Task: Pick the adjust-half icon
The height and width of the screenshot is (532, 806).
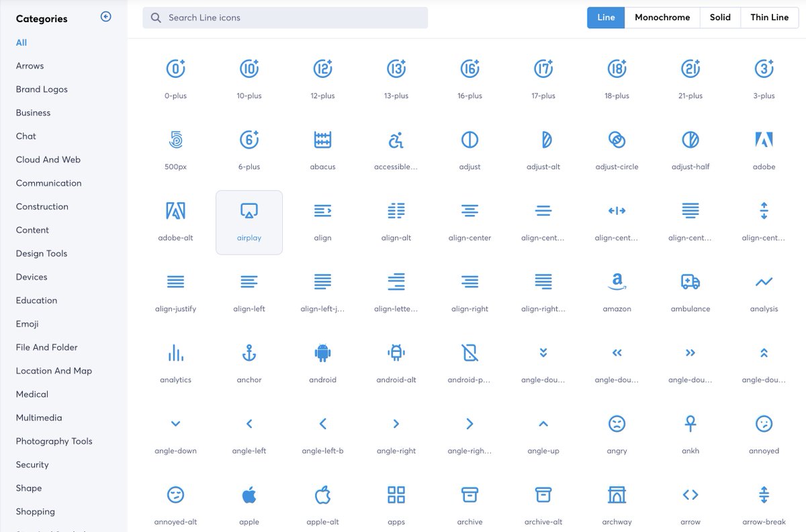Action: [x=690, y=140]
